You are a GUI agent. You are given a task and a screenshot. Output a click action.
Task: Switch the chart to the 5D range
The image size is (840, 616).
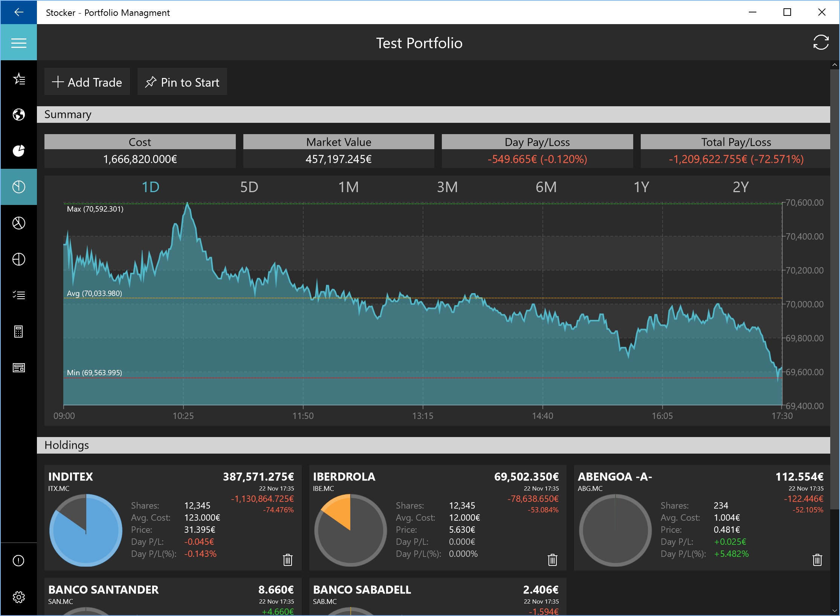click(249, 187)
